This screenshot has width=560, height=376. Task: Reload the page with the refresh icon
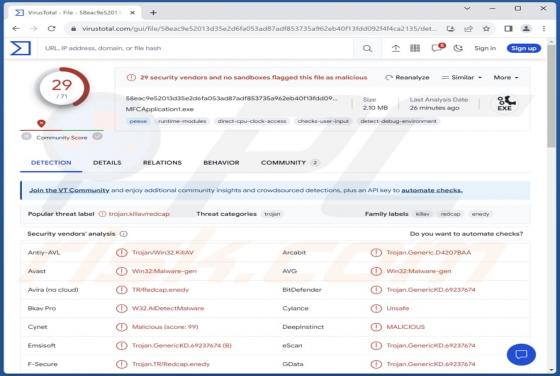click(52, 29)
